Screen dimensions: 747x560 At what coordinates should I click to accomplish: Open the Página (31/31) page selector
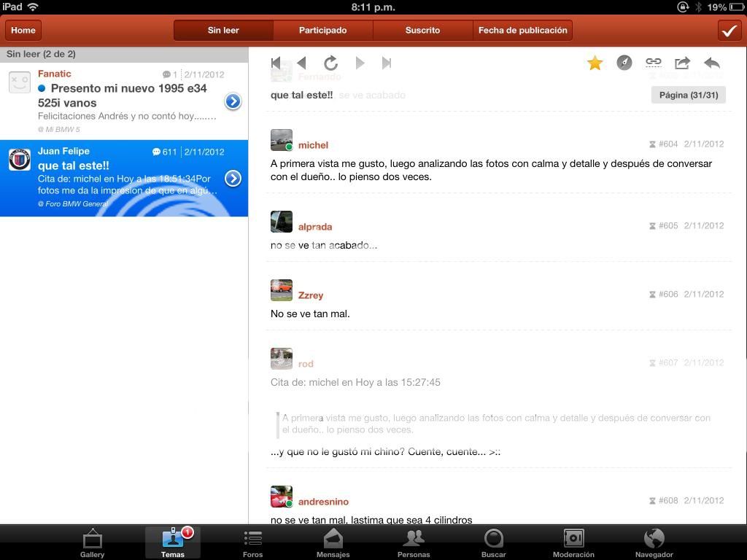(x=688, y=95)
